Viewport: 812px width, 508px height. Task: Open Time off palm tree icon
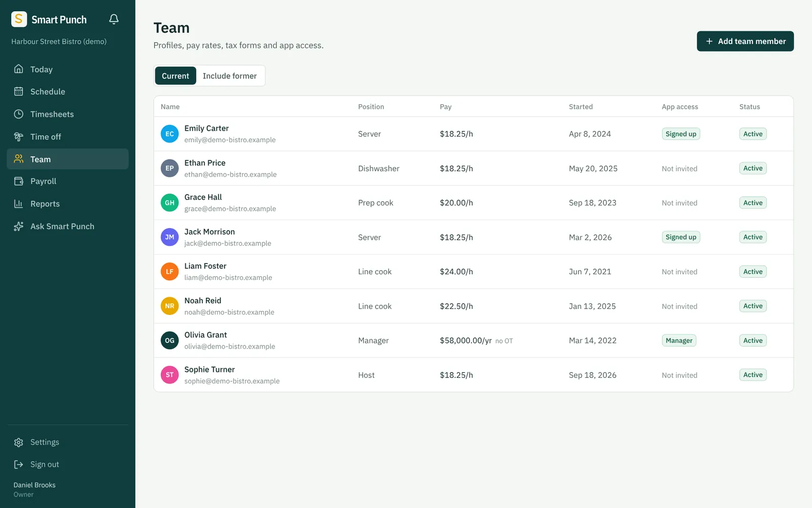(19, 137)
